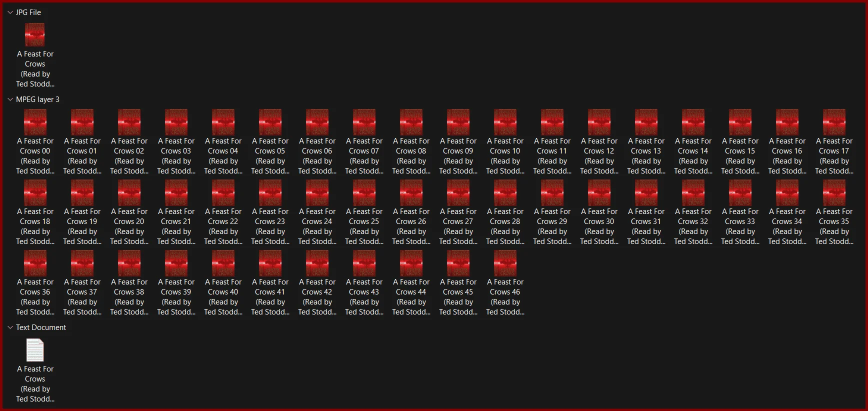Select A Feast For Crows 24 mp3 icon
The image size is (868, 411).
click(317, 192)
